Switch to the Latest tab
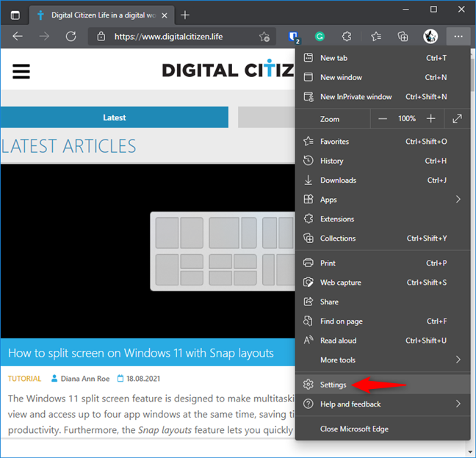This screenshot has height=458, width=476. click(115, 117)
